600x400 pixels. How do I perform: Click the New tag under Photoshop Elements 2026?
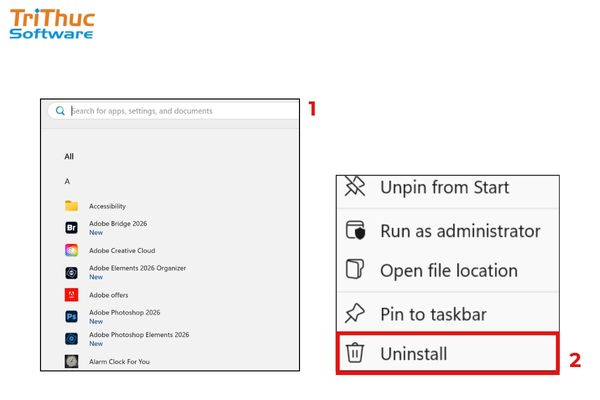tap(96, 343)
